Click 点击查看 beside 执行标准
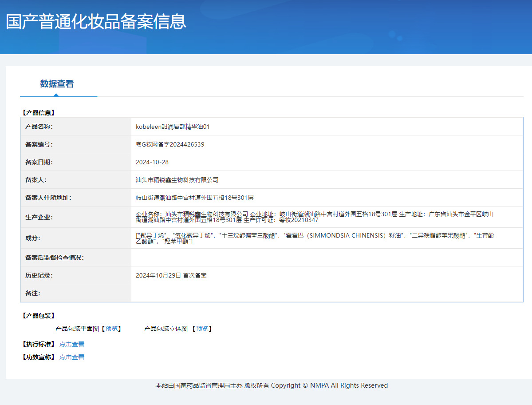Image resolution: width=532 pixels, height=405 pixels. click(72, 344)
